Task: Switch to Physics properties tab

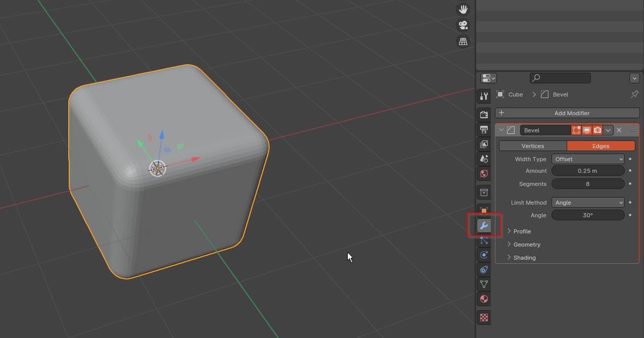Action: coord(484,255)
